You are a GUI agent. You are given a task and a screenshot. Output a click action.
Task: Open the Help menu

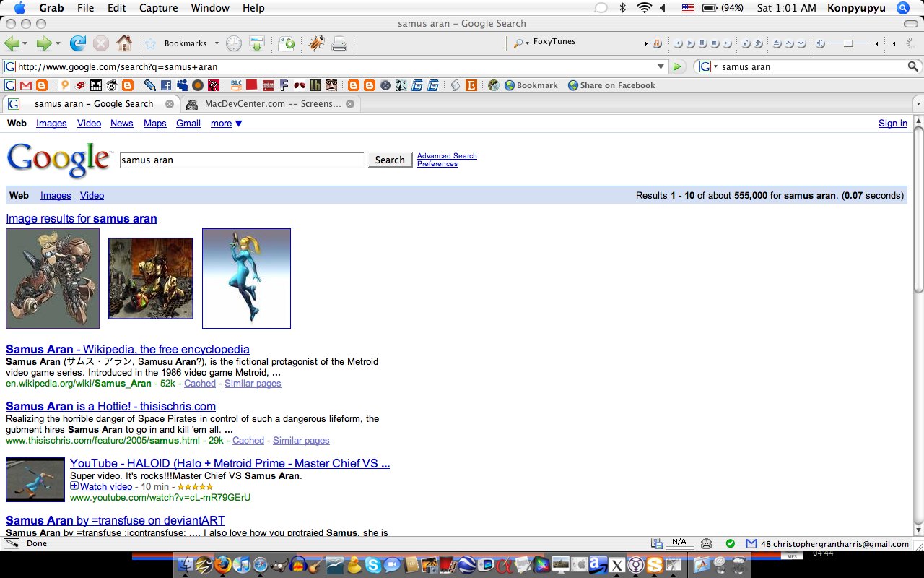point(253,8)
